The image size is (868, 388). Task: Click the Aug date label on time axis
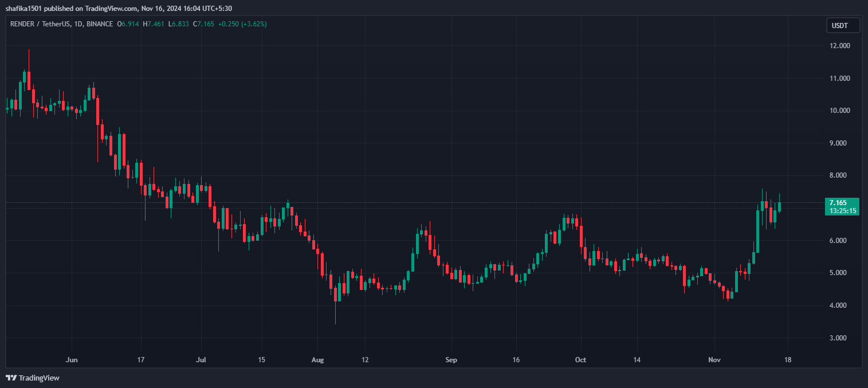pos(318,360)
